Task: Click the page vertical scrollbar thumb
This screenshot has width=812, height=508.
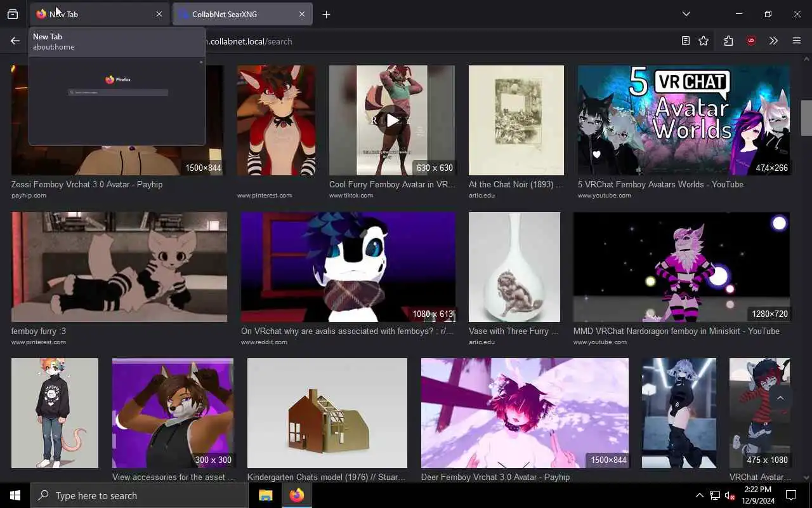Action: coord(806,118)
